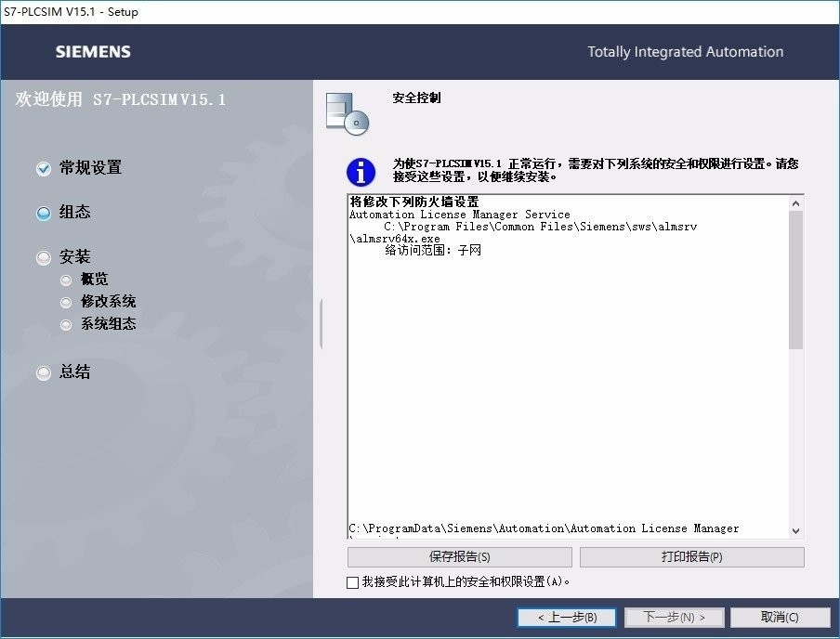Viewport: 840px width, 639px height.
Task: Save the report with 保存报告(S)
Action: [460, 557]
